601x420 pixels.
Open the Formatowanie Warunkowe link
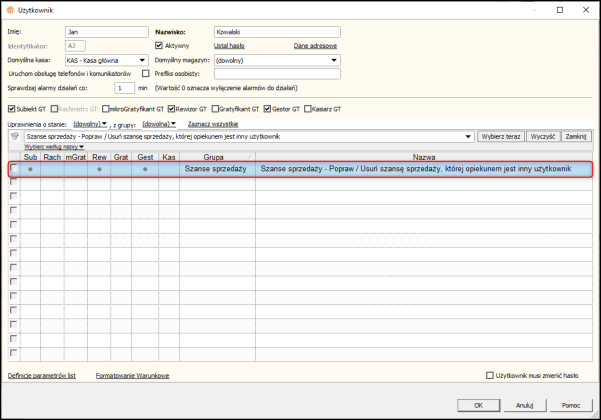132,376
